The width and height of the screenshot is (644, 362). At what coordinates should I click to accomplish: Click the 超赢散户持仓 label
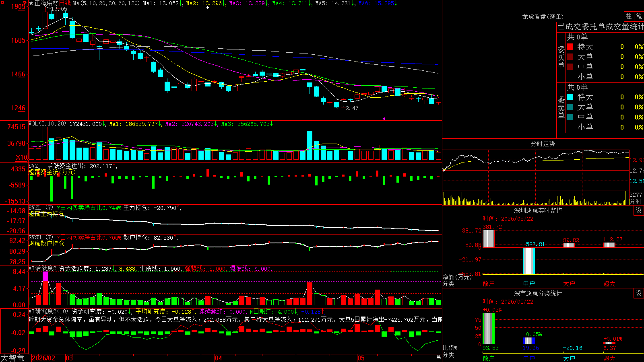point(46,243)
